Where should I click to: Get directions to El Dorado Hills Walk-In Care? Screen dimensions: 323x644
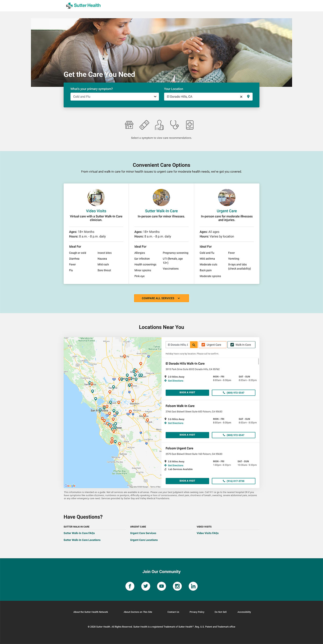pyautogui.click(x=175, y=381)
